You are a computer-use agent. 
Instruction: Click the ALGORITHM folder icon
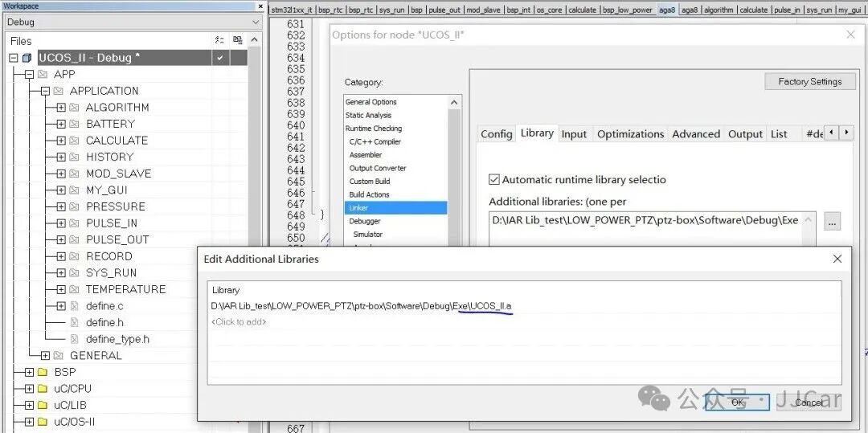(74, 108)
